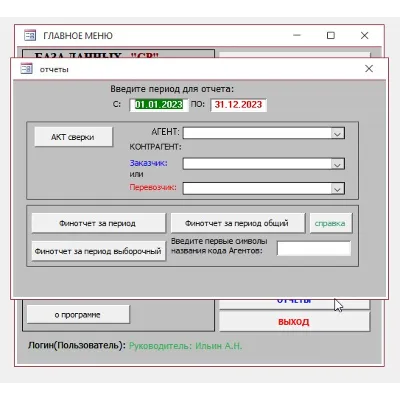
Task: Click the отчеты window form icon
Action: 27,69
